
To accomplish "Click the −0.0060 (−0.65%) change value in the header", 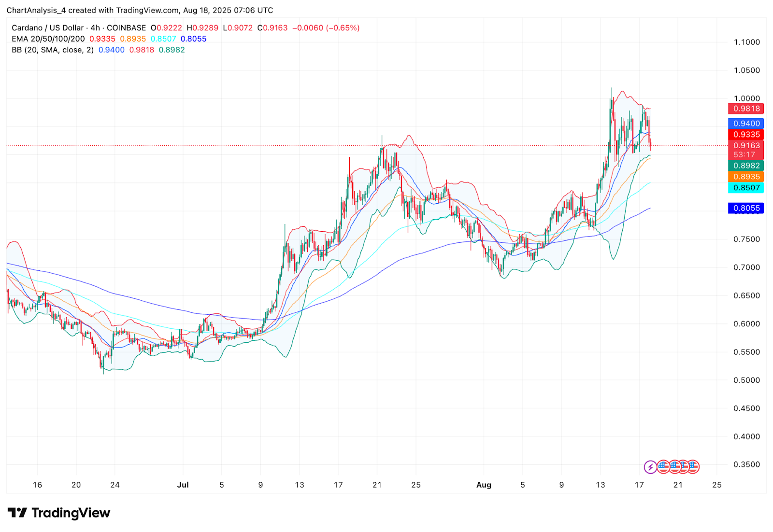I will pyautogui.click(x=328, y=28).
